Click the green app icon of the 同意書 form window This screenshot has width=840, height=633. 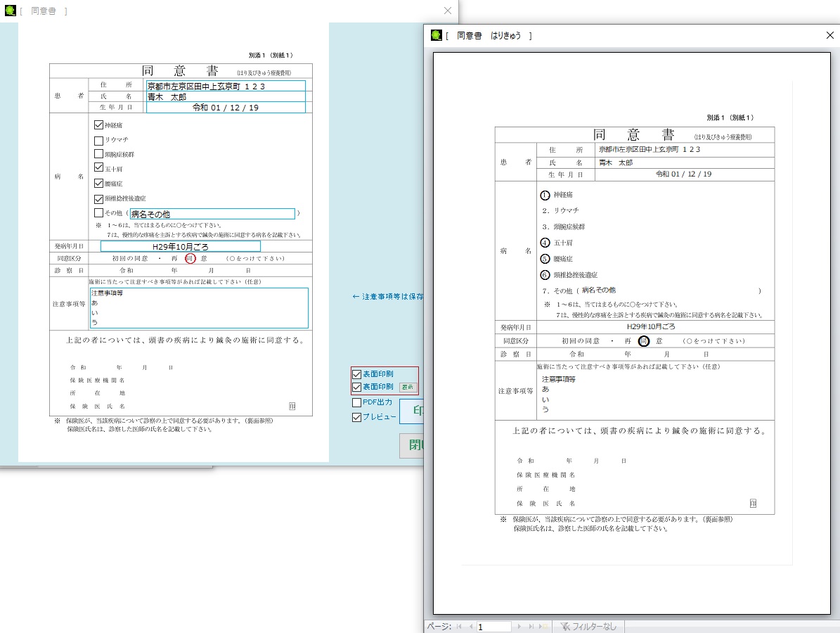(x=10, y=10)
